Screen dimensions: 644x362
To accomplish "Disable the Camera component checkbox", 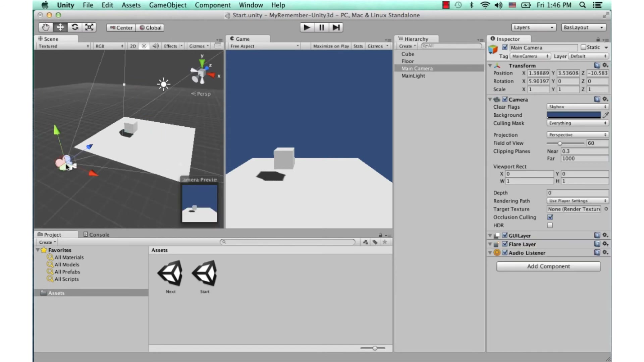I will 504,99.
